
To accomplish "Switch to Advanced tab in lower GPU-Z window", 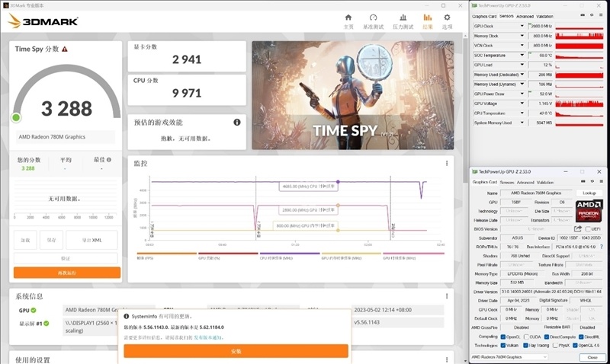I will tap(525, 182).
